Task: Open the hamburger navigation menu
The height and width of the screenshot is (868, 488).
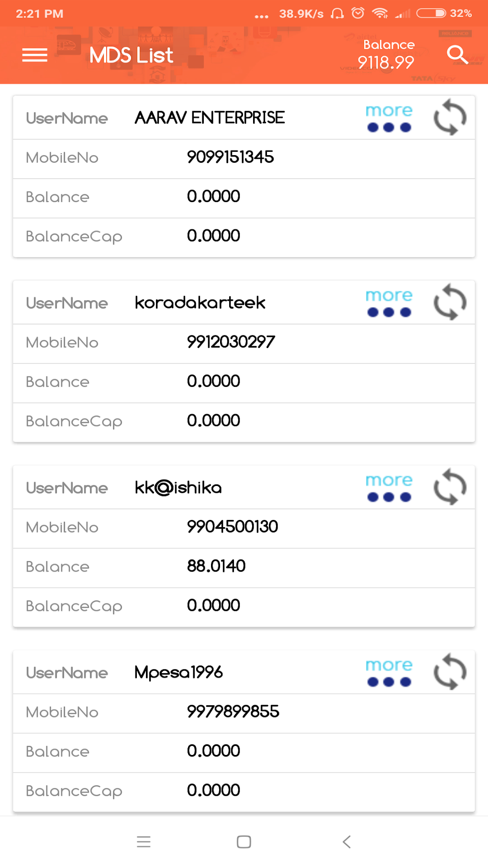Action: click(35, 55)
